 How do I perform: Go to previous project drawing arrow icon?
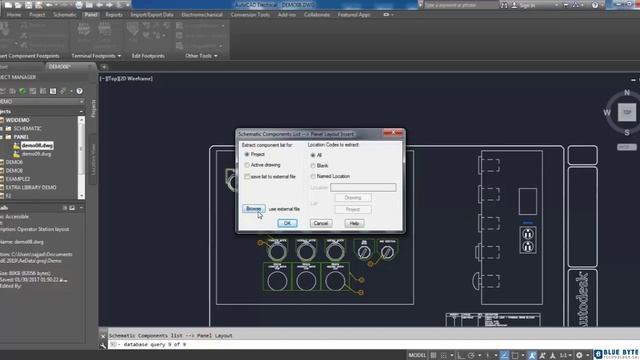tap(99, 5)
